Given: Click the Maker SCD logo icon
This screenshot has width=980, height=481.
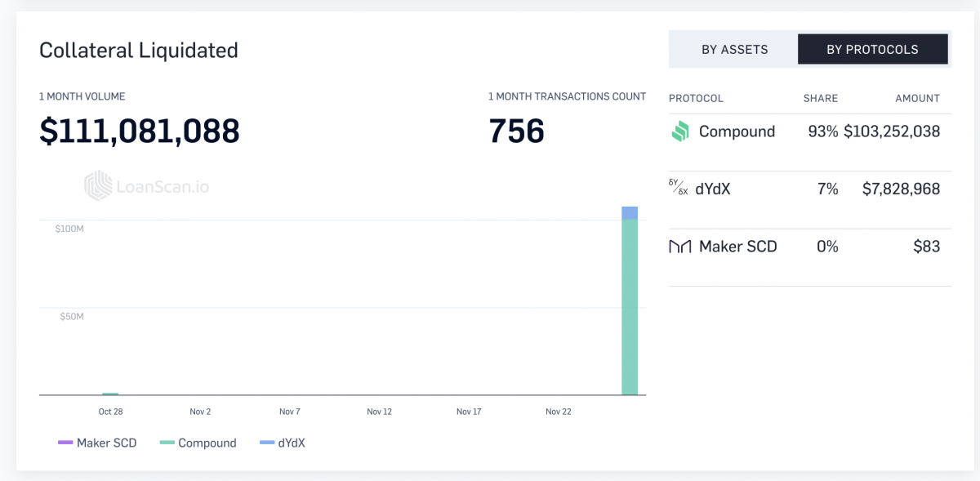Looking at the screenshot, I should [x=680, y=246].
